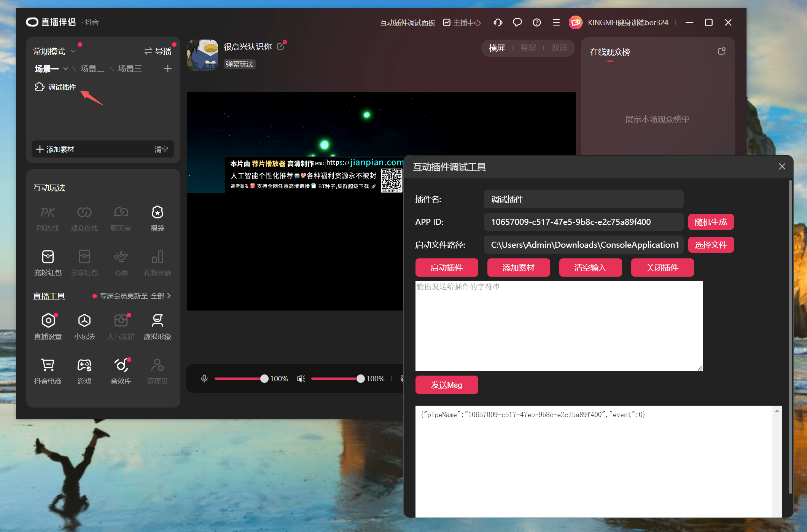Switch to 场景二 tab
The height and width of the screenshot is (532, 807).
(92, 68)
